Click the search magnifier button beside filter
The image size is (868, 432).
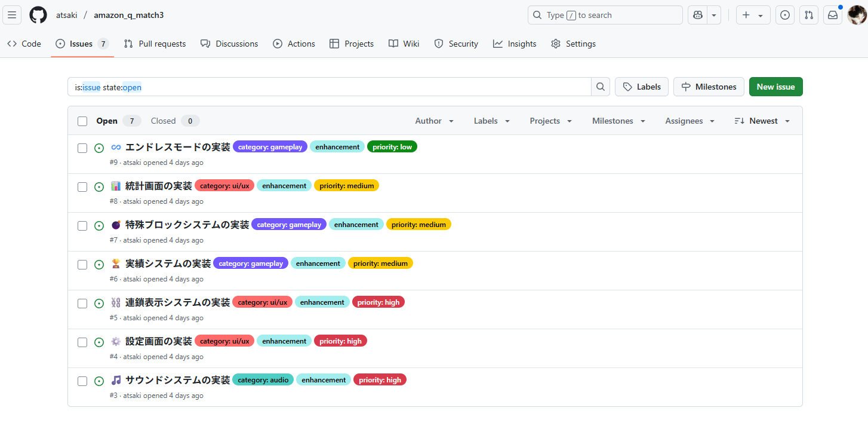pos(601,87)
